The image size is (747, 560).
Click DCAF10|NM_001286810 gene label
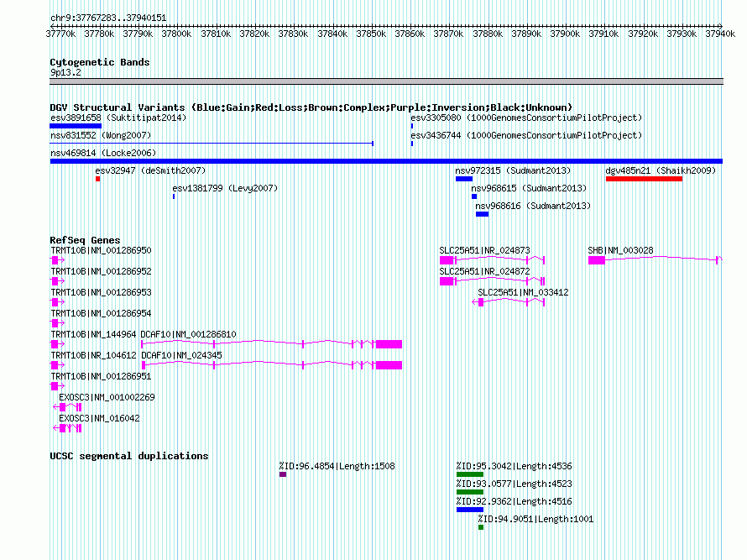[188, 334]
